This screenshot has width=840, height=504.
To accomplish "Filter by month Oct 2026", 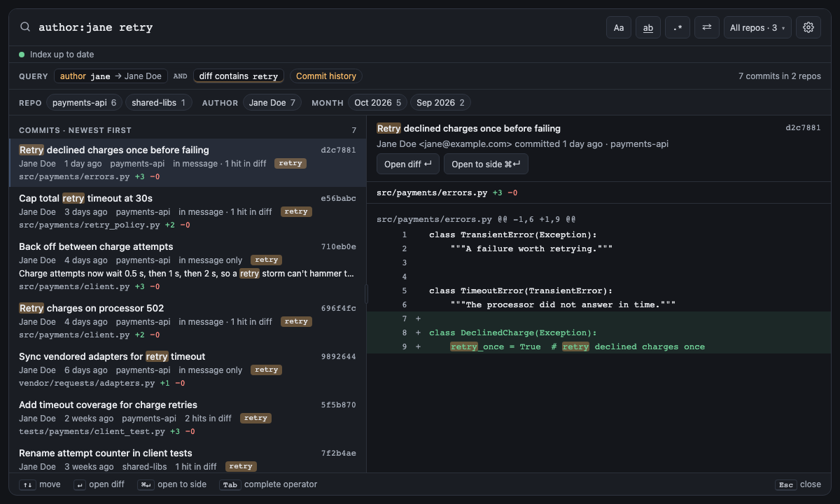I will [378, 102].
